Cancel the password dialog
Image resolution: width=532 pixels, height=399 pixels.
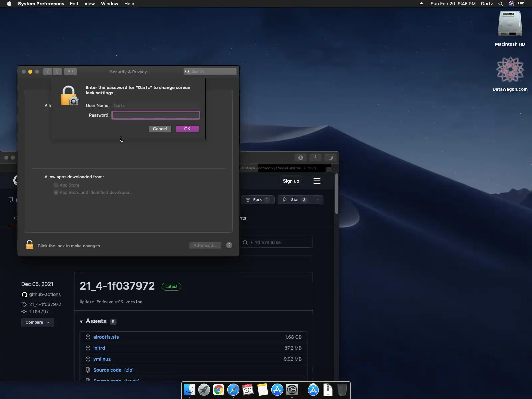[160, 129]
